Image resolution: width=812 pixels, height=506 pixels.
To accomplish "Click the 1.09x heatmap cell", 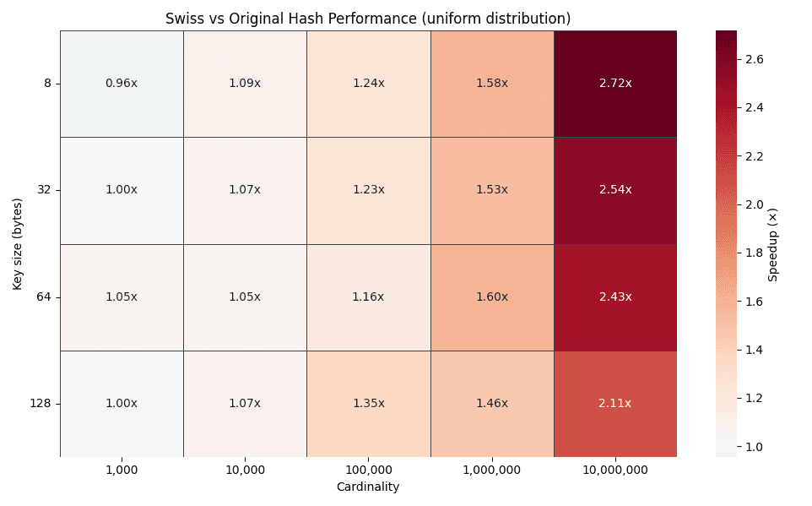I will (245, 84).
